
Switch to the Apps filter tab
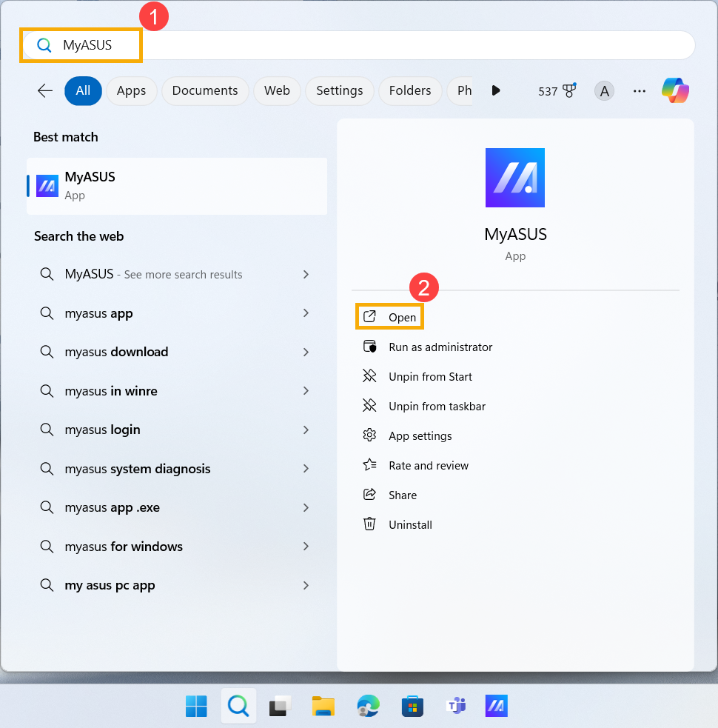click(x=131, y=90)
